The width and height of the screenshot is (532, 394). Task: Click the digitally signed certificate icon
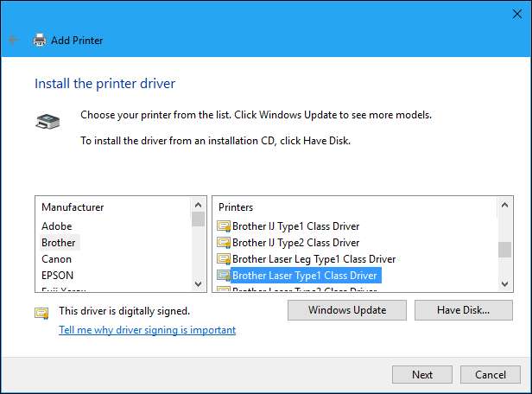tap(41, 313)
